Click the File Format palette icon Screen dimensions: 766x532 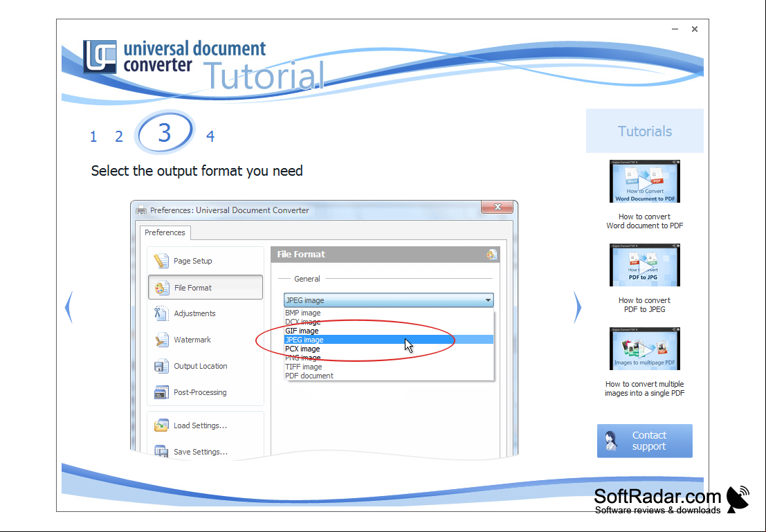click(162, 288)
